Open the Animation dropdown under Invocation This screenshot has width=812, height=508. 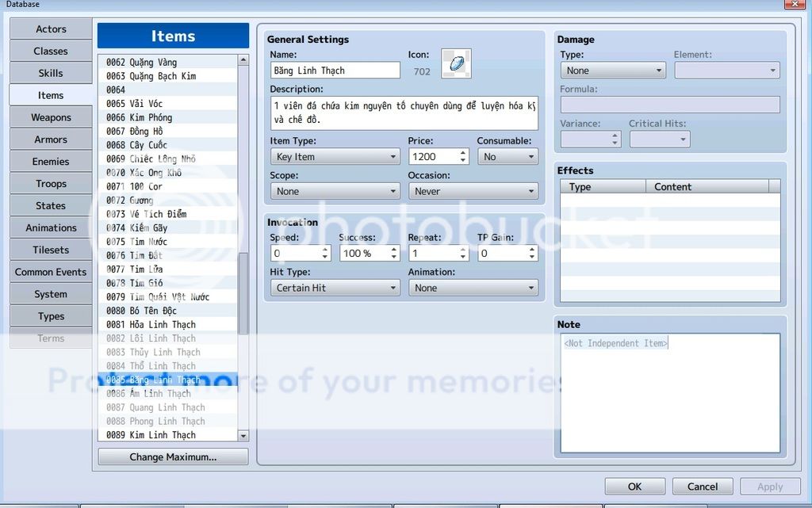pyautogui.click(x=473, y=288)
